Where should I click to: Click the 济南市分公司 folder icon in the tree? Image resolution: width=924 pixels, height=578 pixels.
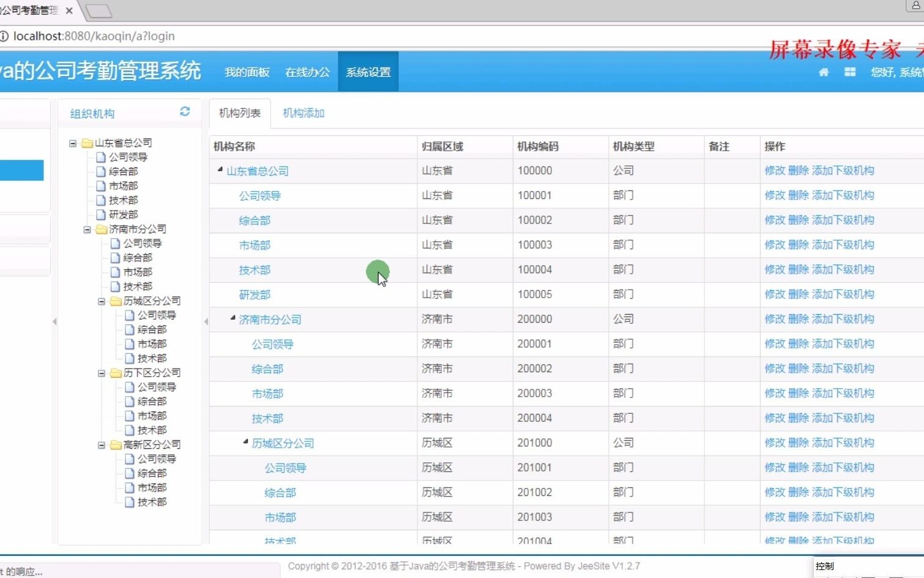tap(102, 230)
